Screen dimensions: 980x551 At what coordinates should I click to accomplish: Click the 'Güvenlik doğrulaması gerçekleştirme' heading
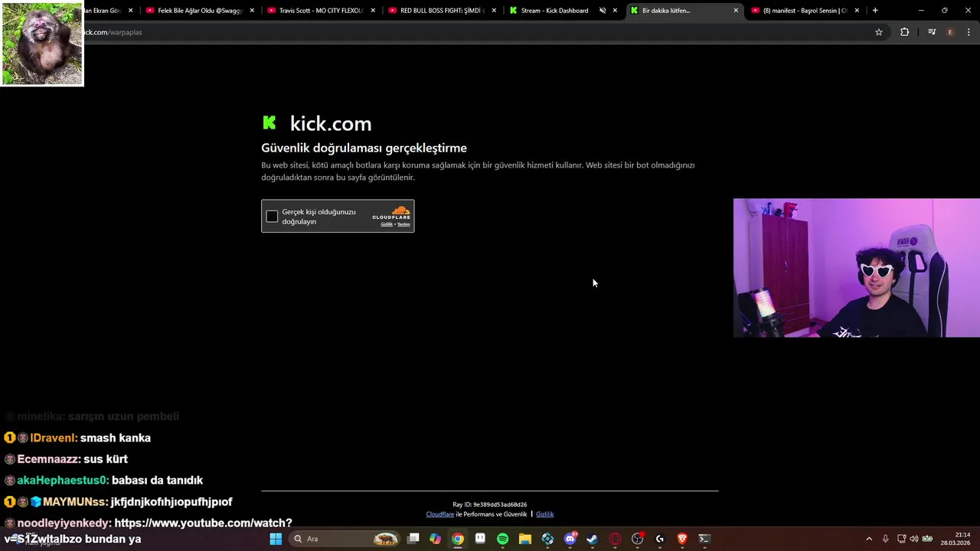[x=364, y=148]
